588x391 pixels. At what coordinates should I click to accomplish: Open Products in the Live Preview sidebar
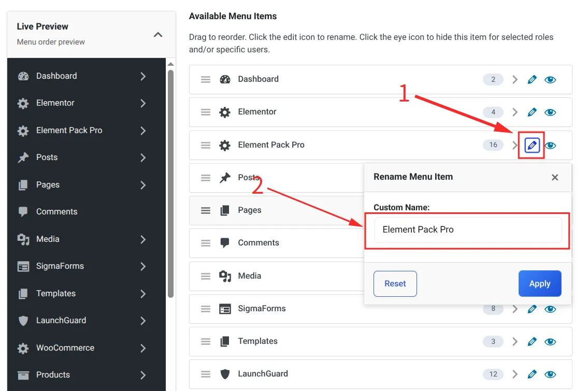point(53,375)
